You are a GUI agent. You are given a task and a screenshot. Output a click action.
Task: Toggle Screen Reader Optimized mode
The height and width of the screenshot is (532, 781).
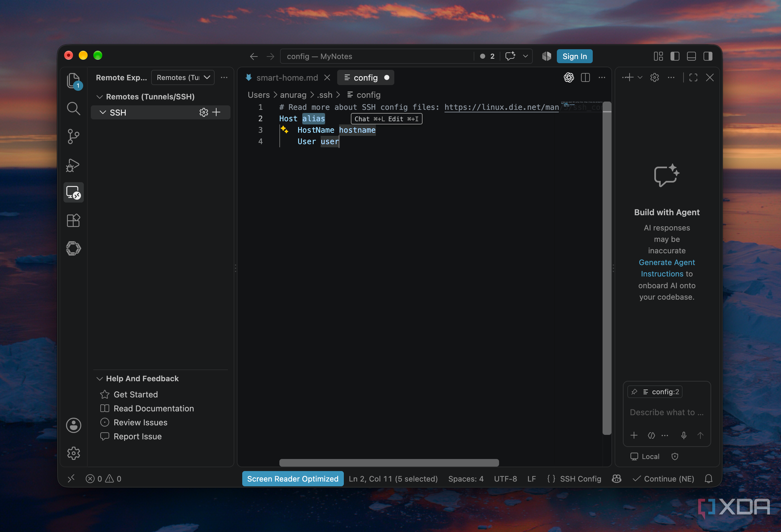point(293,479)
